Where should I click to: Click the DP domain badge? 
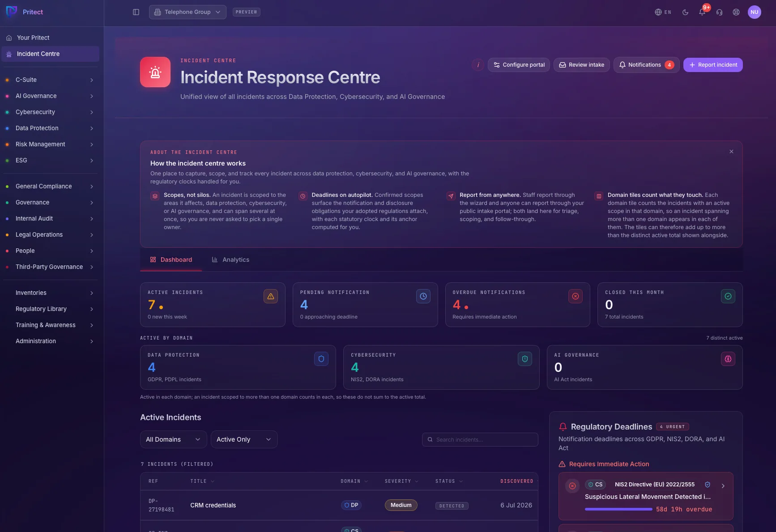click(x=351, y=505)
